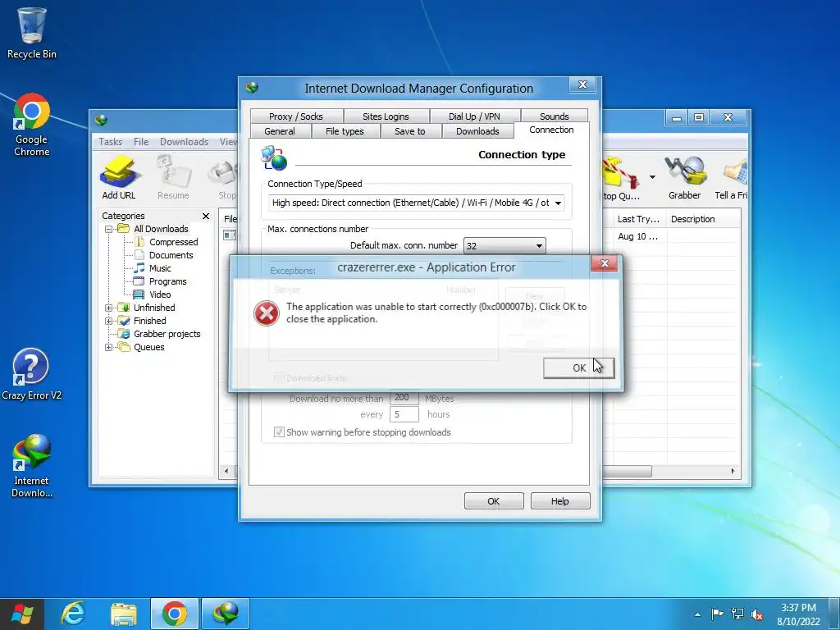Switch to the Dial Up / VPN tab
This screenshot has width=840, height=630.
click(474, 116)
